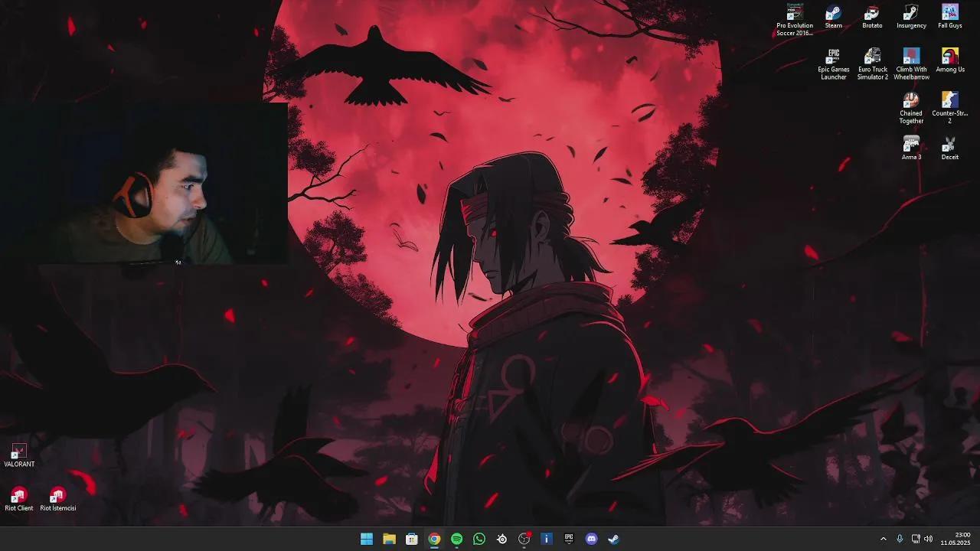
Task: Select the Epic Games Launcher desktop shortcut
Action: (833, 64)
